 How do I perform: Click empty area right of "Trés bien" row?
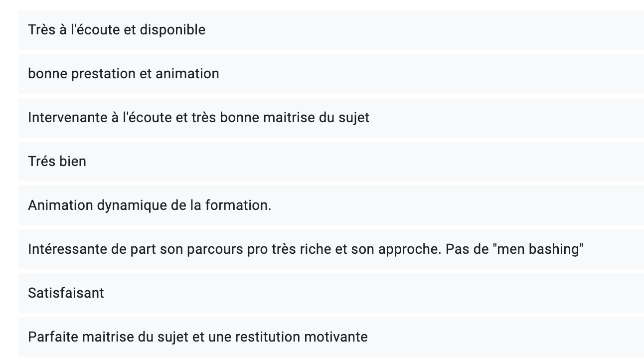click(x=365, y=162)
